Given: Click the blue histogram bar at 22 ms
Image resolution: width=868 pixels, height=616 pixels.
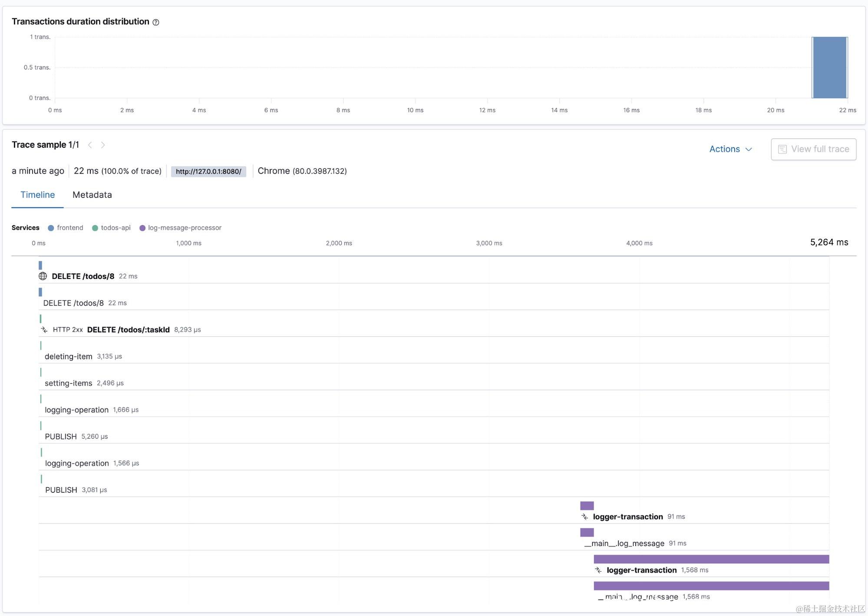Looking at the screenshot, I should 829,67.
